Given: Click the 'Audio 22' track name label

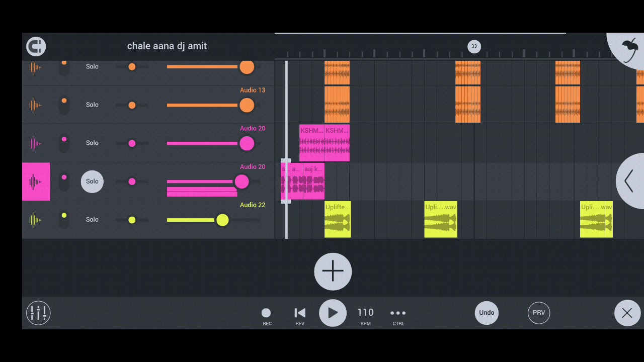Looking at the screenshot, I should (253, 205).
